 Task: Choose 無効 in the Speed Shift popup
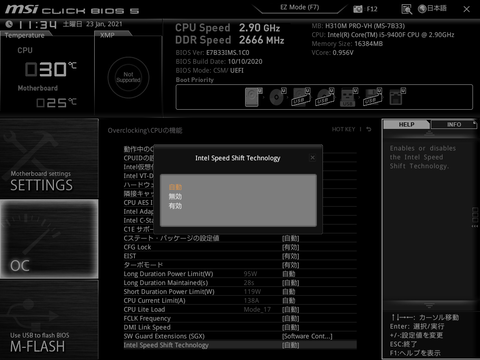[x=175, y=196]
